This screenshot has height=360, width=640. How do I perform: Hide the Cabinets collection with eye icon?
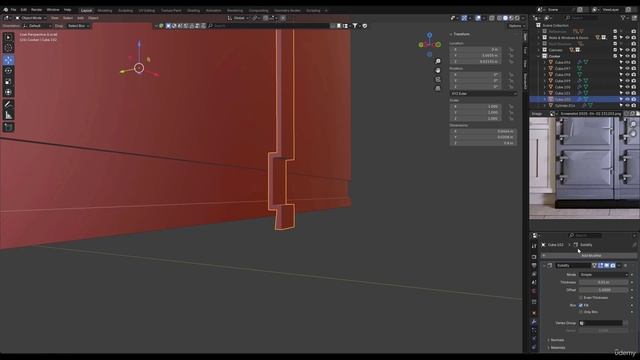click(627, 50)
